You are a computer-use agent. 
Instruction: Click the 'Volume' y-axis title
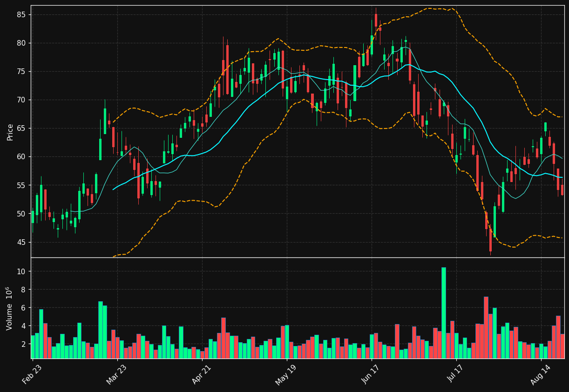pos(9,308)
